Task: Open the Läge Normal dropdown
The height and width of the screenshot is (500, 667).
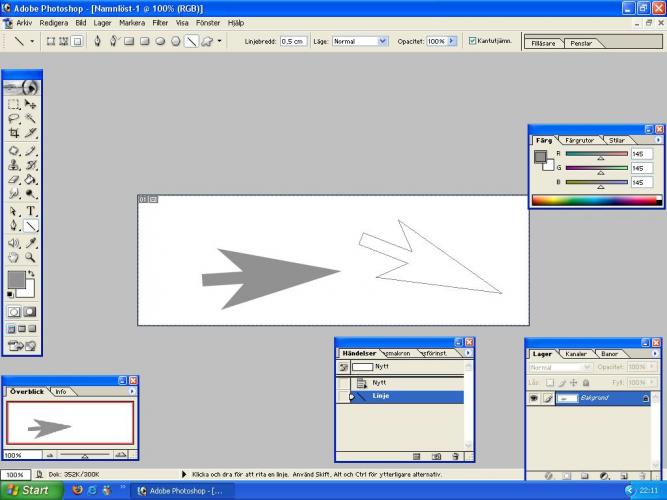Action: 383,42
